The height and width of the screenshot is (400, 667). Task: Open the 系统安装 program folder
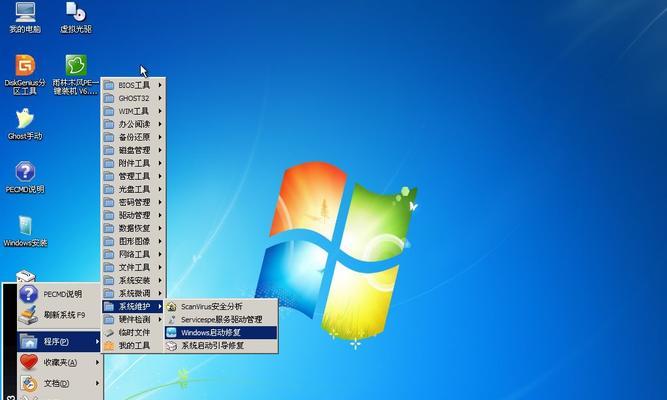coord(133,280)
